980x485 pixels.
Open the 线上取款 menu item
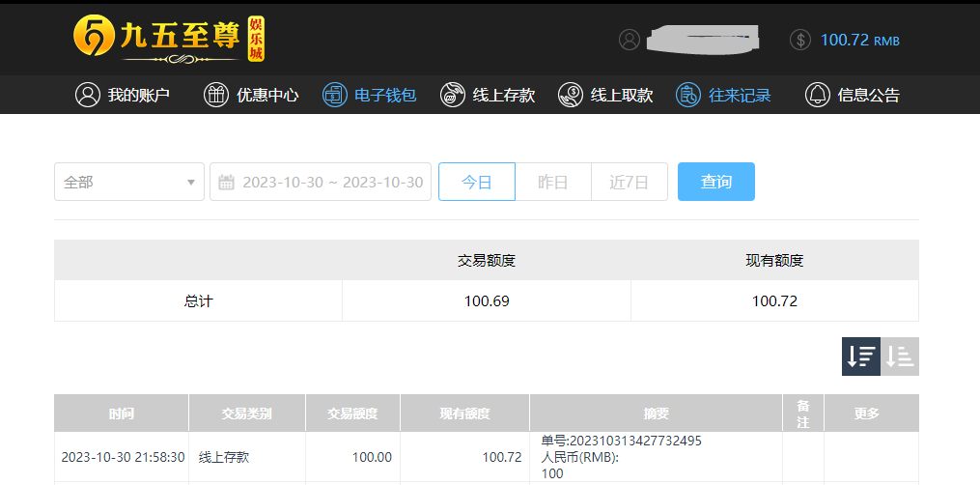coord(605,95)
